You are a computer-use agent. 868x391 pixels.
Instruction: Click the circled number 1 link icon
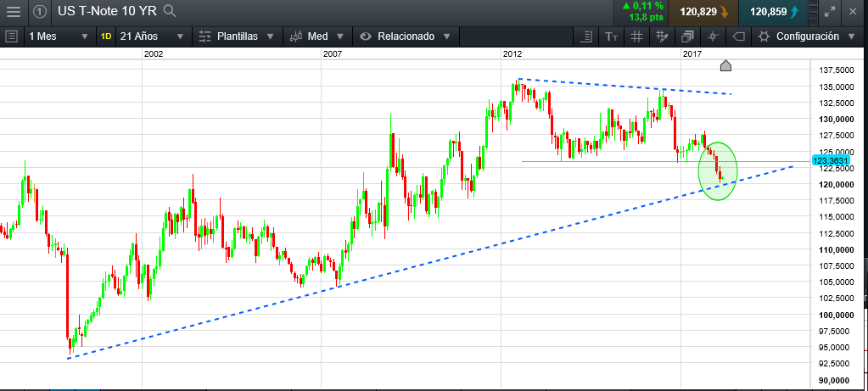(x=39, y=12)
